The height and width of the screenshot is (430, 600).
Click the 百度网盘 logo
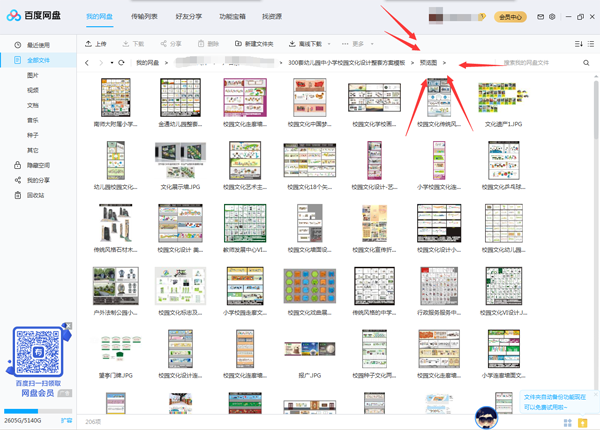(x=34, y=15)
